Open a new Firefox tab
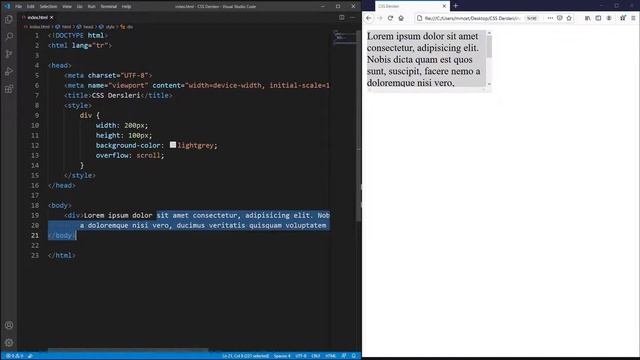 [x=456, y=6]
